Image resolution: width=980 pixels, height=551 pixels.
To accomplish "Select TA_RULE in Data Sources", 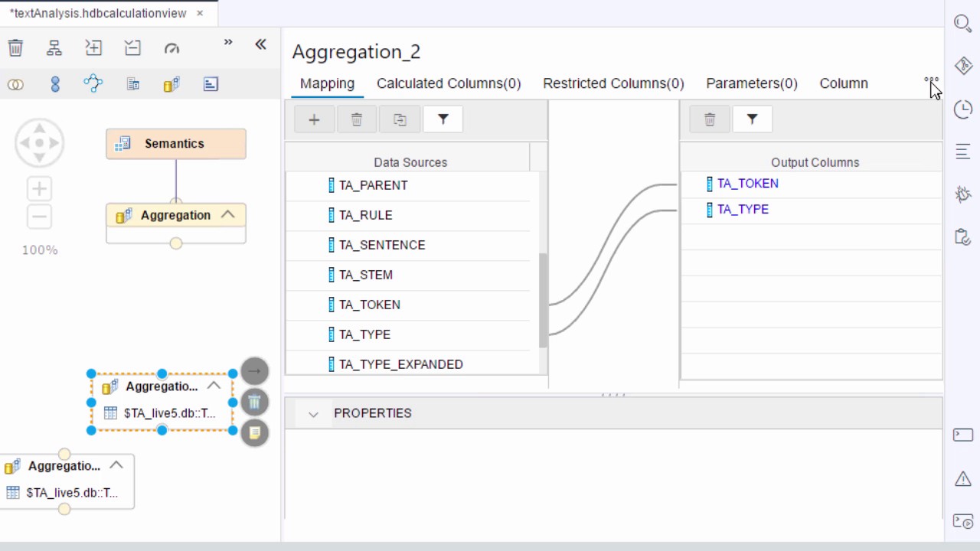I will (x=407, y=215).
